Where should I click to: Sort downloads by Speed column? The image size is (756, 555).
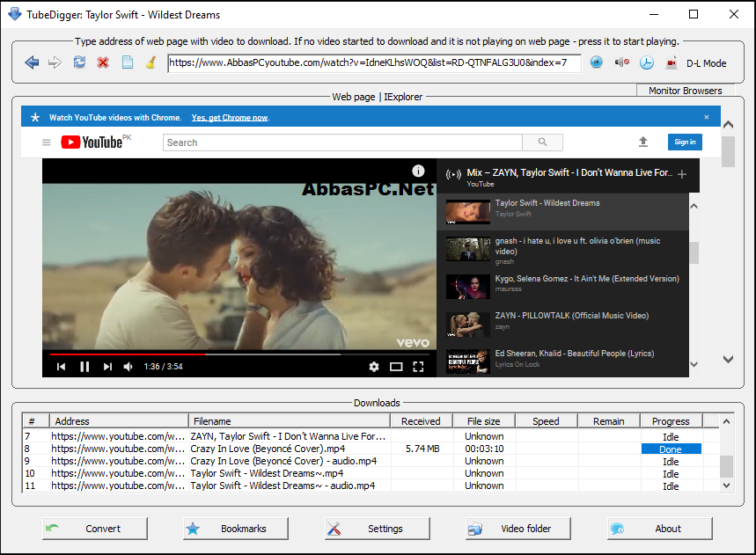click(547, 421)
